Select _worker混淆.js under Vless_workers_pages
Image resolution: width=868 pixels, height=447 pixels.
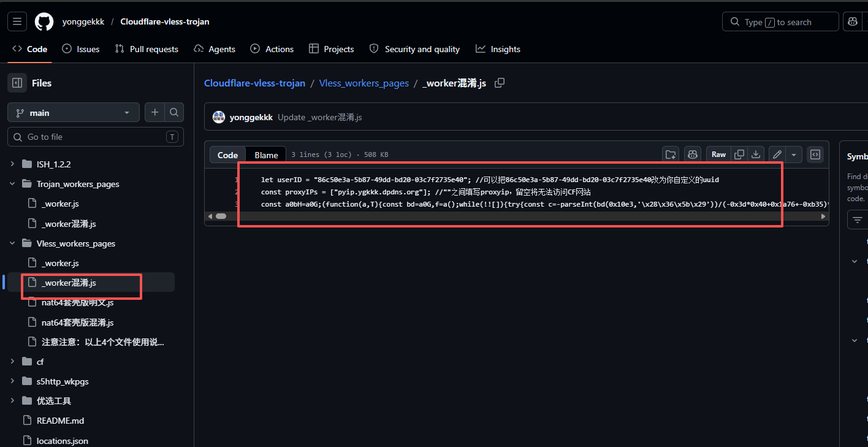coord(69,283)
